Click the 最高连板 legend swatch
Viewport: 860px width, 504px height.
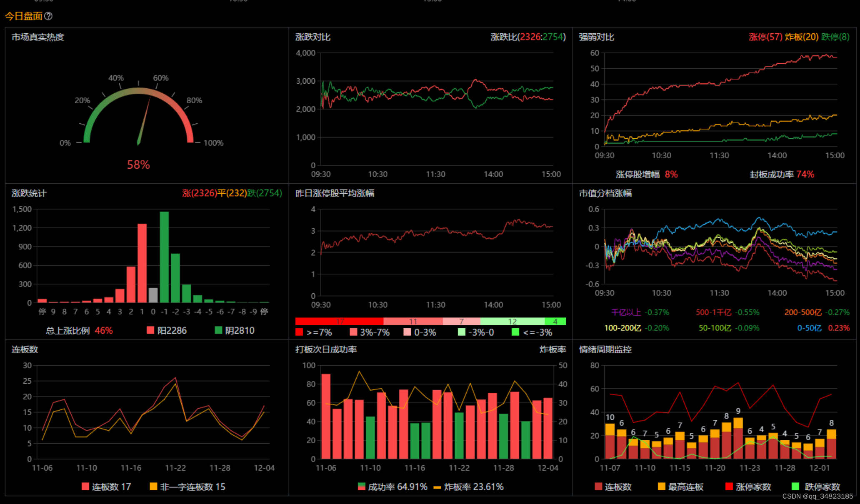click(661, 487)
